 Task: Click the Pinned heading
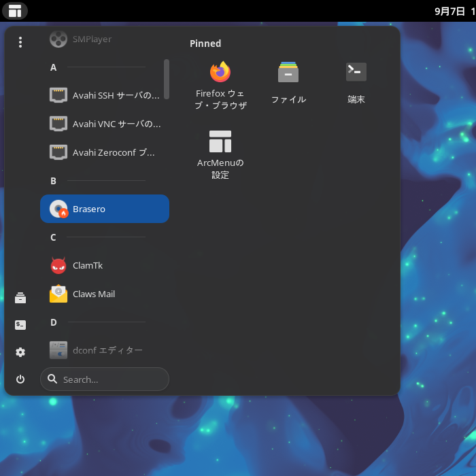click(205, 44)
